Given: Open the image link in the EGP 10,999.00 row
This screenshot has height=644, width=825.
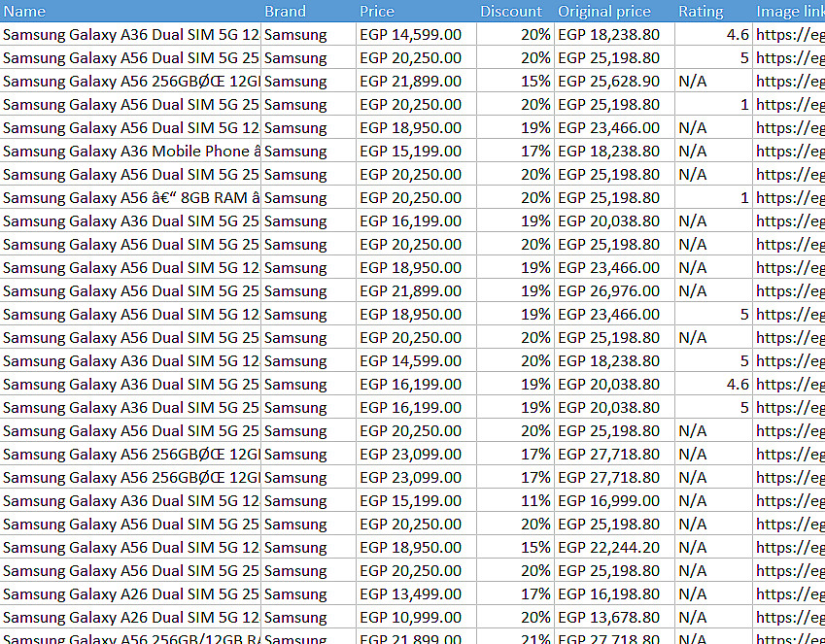Looking at the screenshot, I should (x=789, y=617).
